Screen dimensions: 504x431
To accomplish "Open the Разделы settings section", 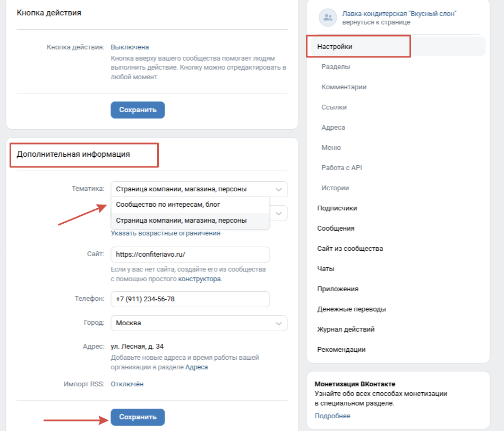I will click(336, 67).
